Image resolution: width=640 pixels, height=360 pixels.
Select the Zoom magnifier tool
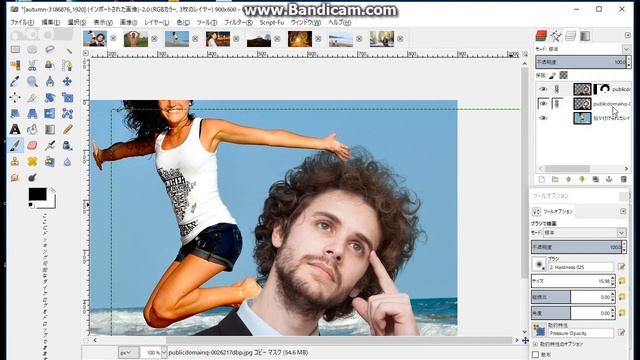pyautogui.click(x=32, y=81)
